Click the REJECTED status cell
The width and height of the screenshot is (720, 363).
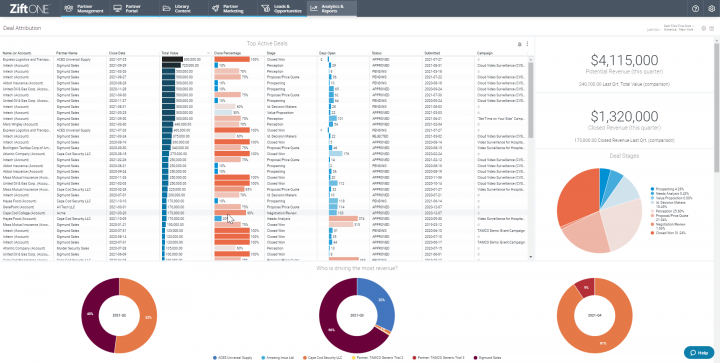tap(380, 136)
